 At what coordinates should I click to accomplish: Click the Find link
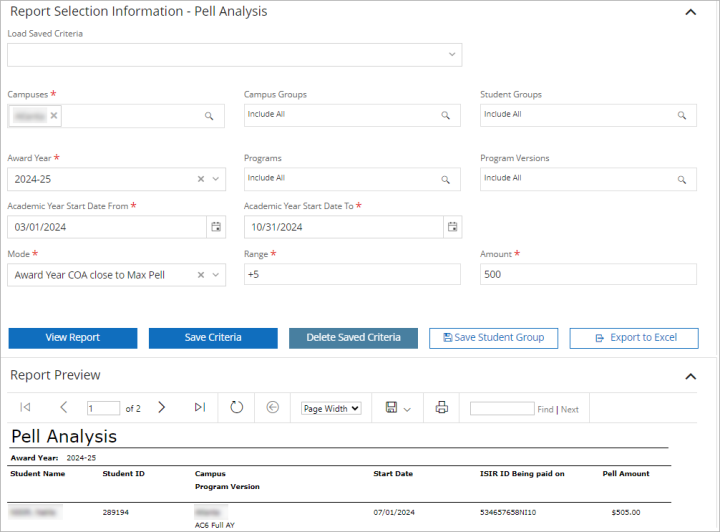(x=546, y=409)
